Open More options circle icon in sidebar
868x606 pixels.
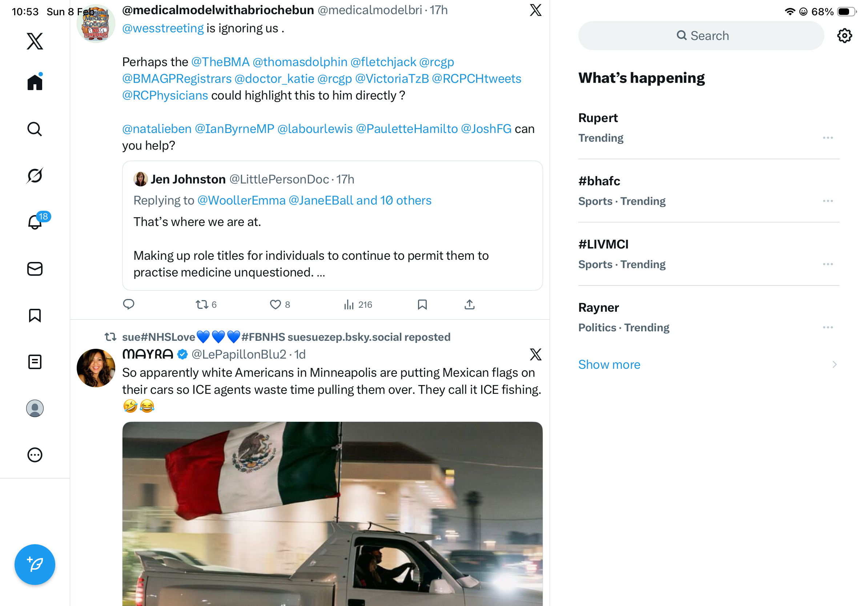coord(35,455)
